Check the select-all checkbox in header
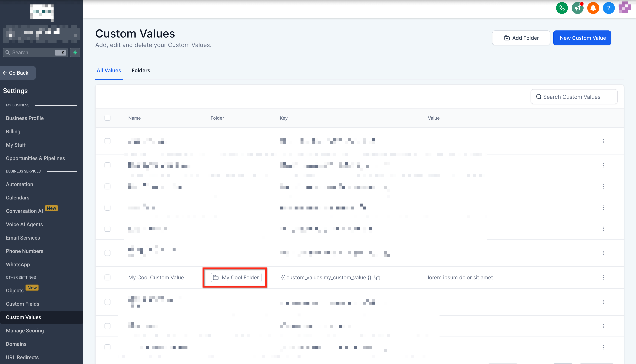 tap(107, 118)
